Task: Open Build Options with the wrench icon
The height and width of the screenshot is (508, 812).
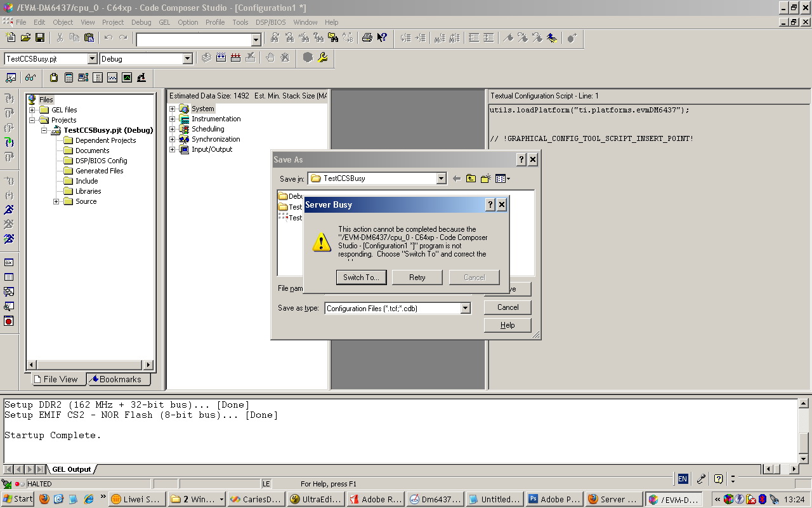Action: coord(322,58)
